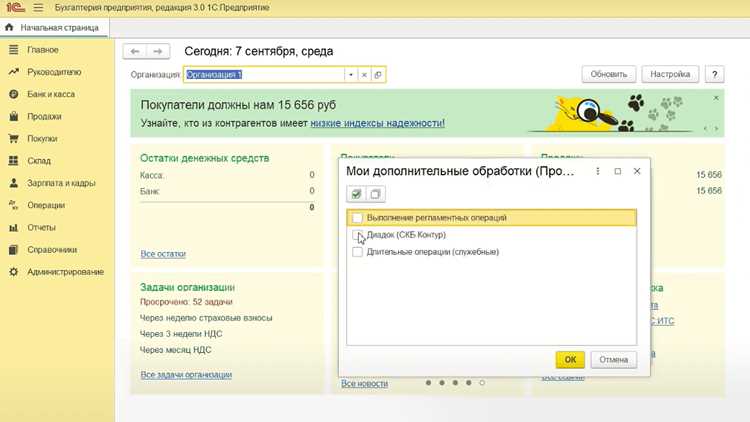Viewport: 750px width, 422px height.
Task: Confirm the dialog with the ОК button
Action: (x=570, y=360)
